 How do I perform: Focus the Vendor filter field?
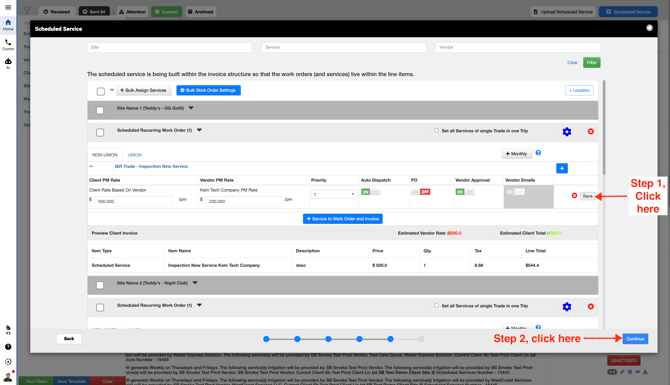(518, 47)
